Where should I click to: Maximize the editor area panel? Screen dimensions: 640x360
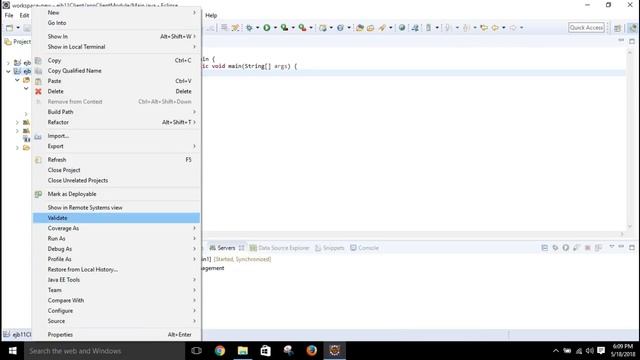[x=632, y=41]
